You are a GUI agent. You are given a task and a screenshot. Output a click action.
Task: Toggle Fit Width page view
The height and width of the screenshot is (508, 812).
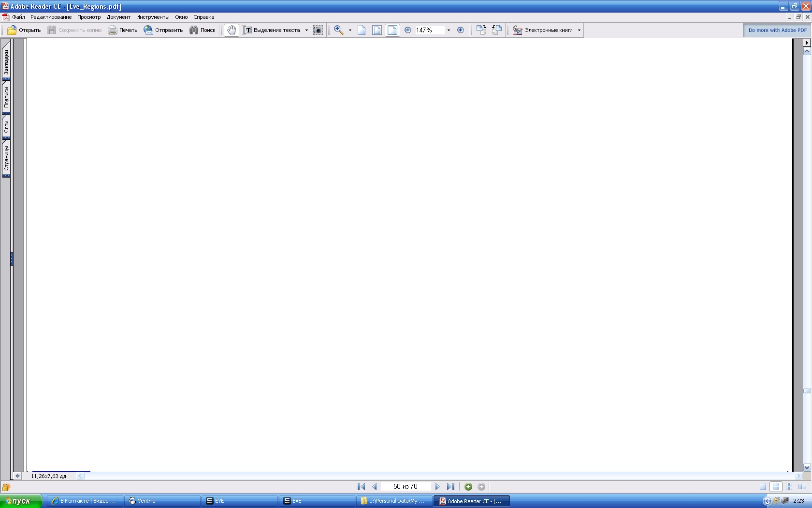click(x=392, y=30)
